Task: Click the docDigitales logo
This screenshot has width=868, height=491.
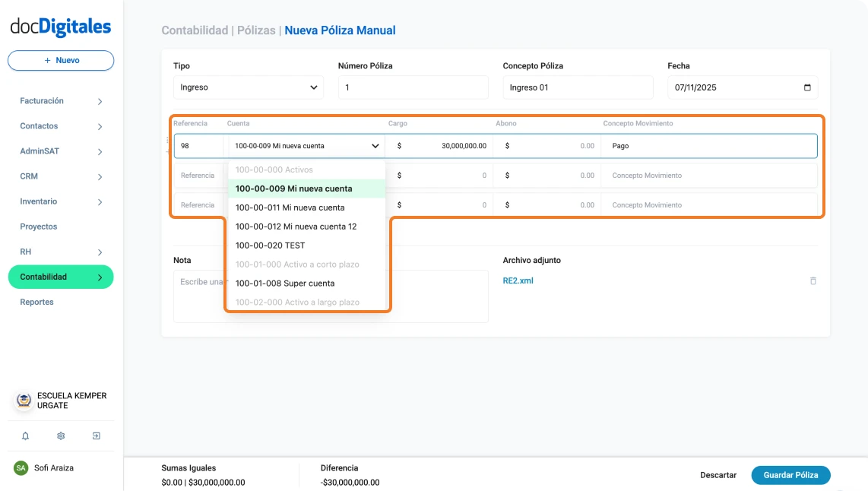Action: (60, 27)
